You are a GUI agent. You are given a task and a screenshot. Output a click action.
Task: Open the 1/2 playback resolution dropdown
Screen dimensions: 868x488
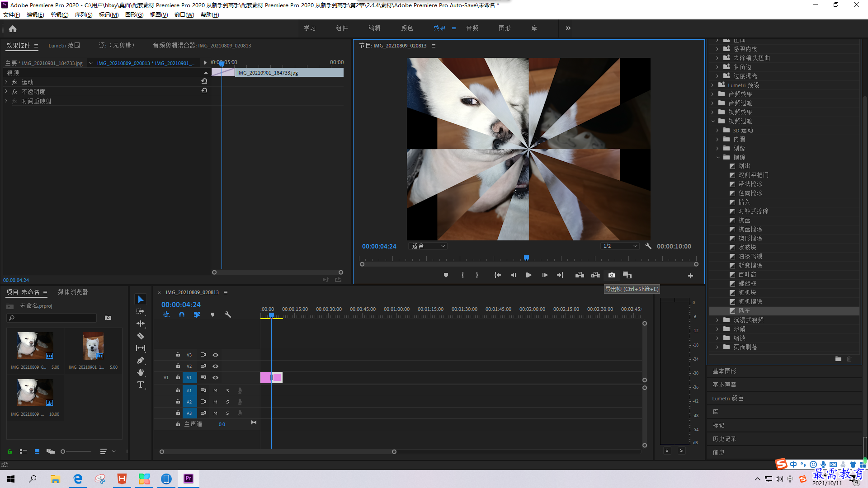620,246
